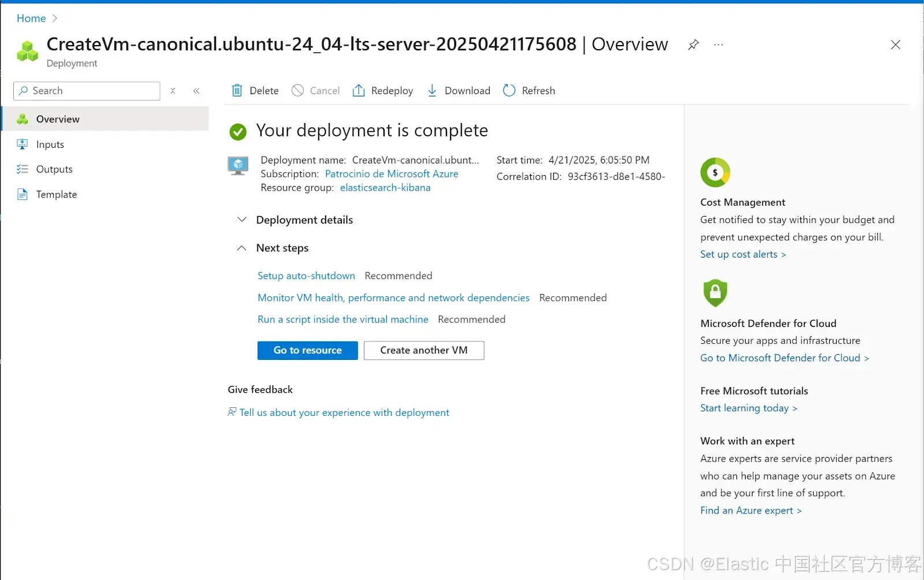
Task: Open the more options ellipsis in the header
Action: click(x=718, y=44)
